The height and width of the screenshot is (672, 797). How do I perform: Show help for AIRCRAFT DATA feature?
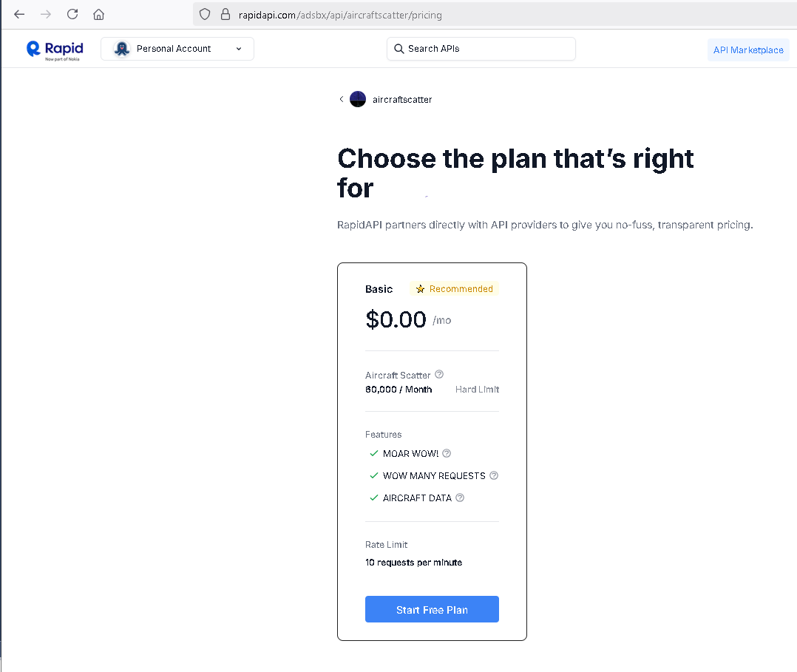tap(460, 498)
